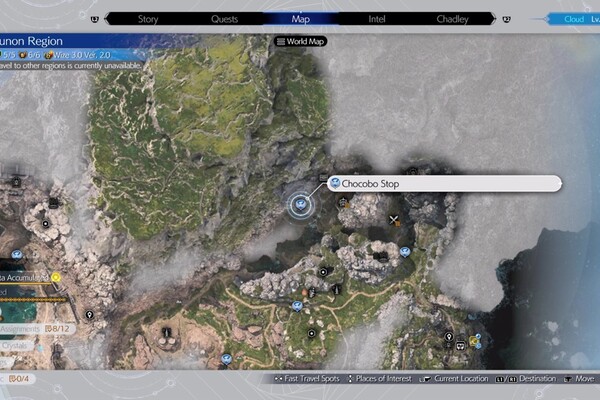The image size is (600, 400).
Task: Click the Crystals label
Action: (14, 346)
